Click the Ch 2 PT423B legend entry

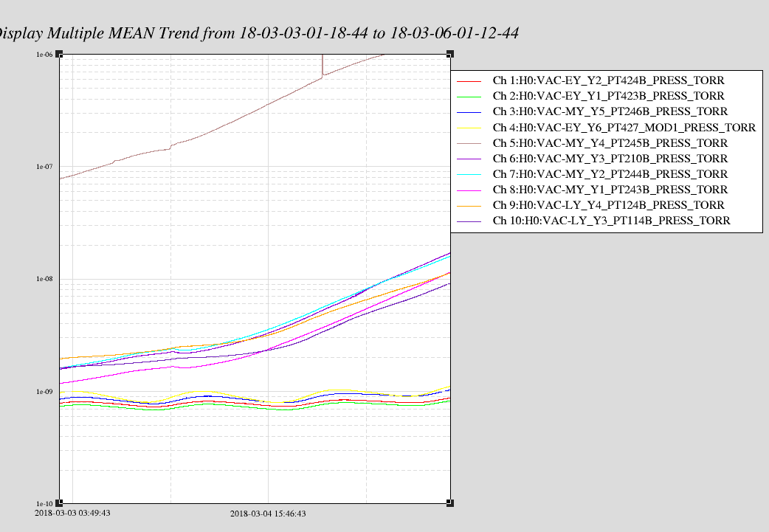(590, 96)
